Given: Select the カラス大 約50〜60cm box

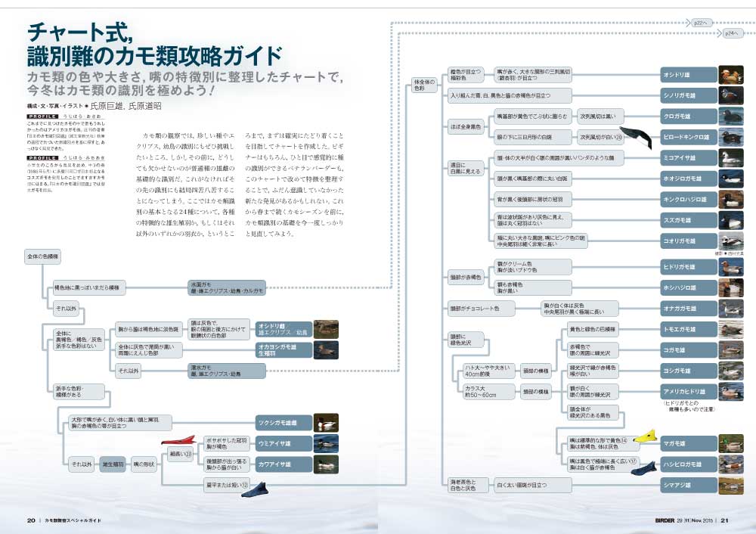Looking at the screenshot, I should (488, 392).
